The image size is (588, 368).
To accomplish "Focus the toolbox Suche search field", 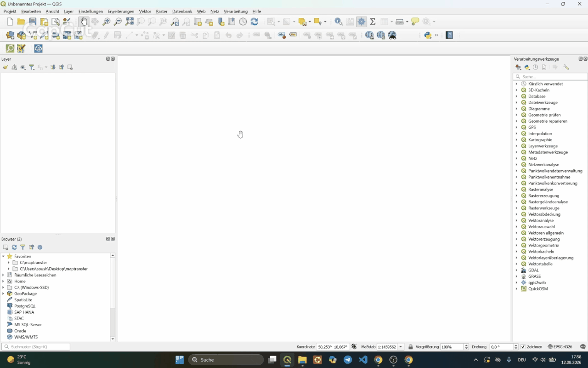I will tap(550, 77).
